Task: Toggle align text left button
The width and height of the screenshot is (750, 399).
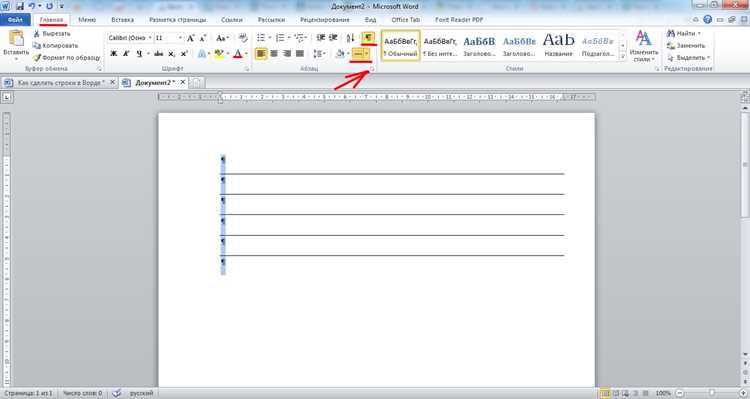Action: (x=261, y=54)
